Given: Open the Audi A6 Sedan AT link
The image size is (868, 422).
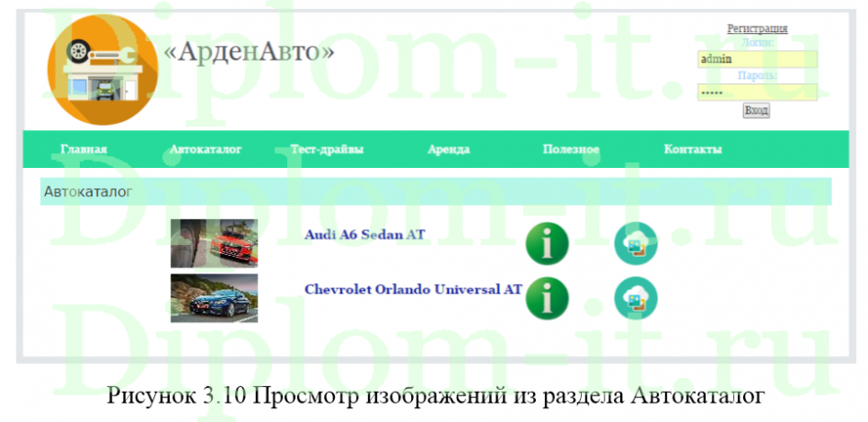Looking at the screenshot, I should 364,235.
